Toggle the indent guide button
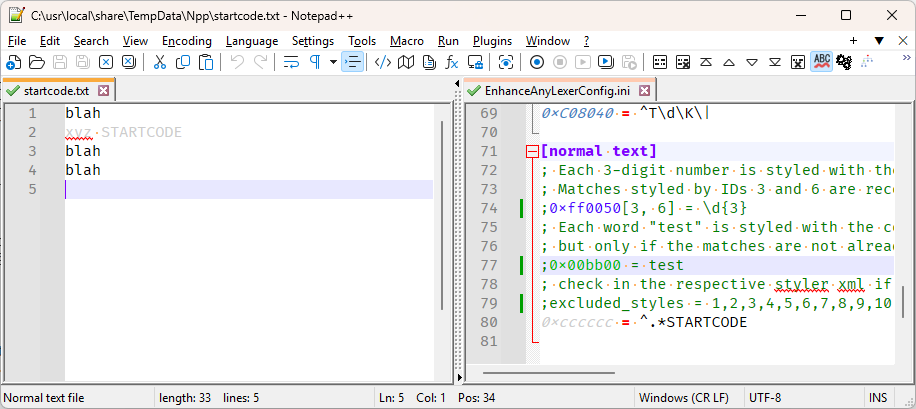Screen dimensions: 916x409 coord(352,62)
